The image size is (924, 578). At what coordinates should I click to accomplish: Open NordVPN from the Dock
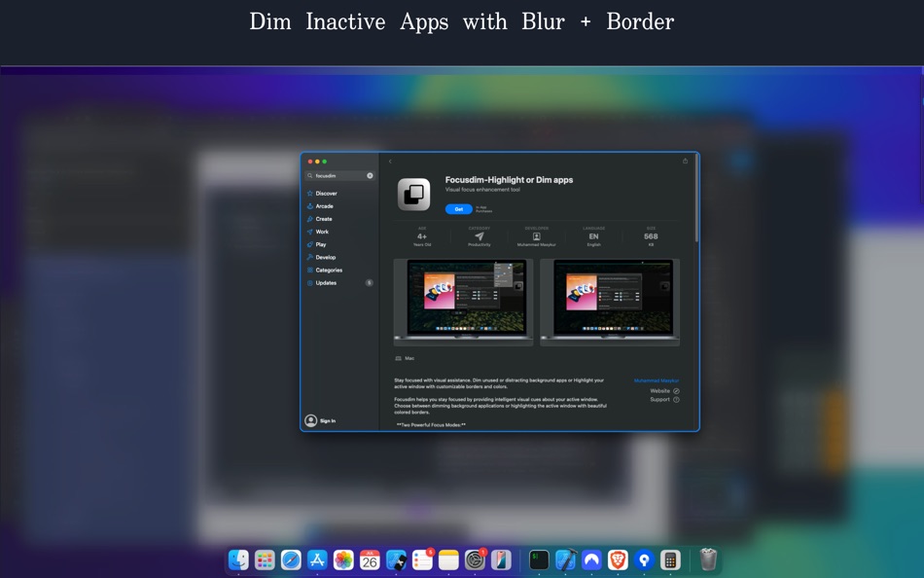coord(591,560)
